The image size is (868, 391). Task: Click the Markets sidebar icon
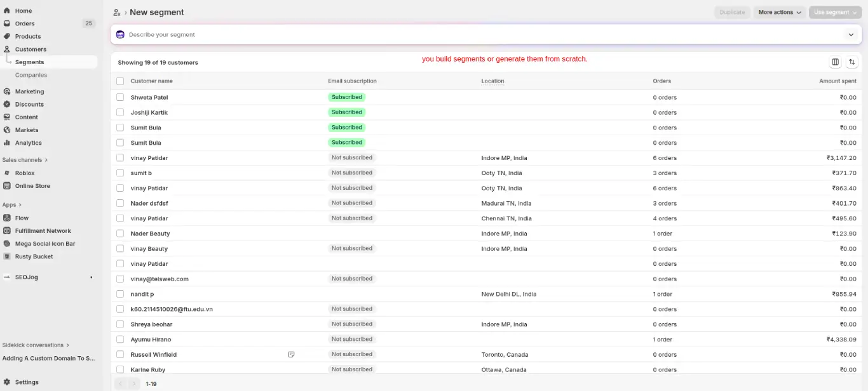[x=6, y=129]
